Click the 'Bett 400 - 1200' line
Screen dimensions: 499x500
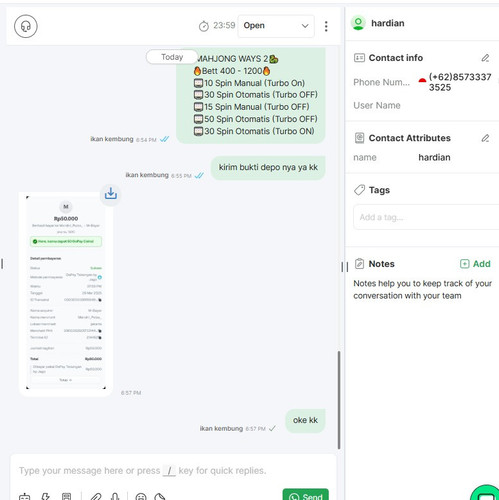[232, 71]
